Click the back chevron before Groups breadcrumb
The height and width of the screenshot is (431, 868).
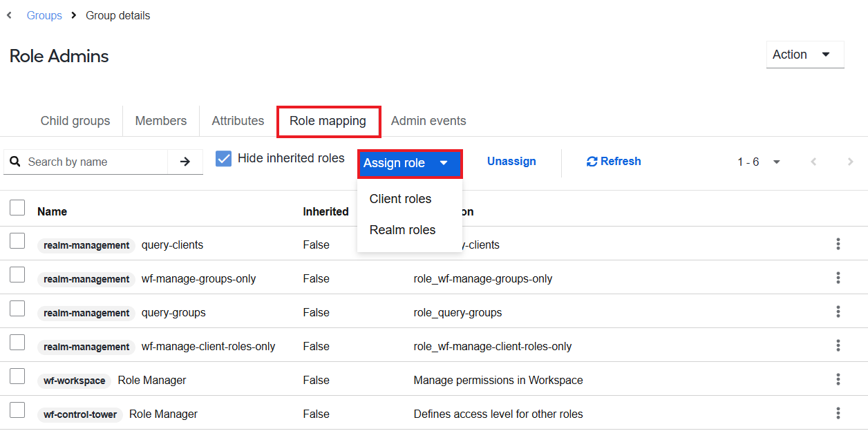click(x=9, y=15)
